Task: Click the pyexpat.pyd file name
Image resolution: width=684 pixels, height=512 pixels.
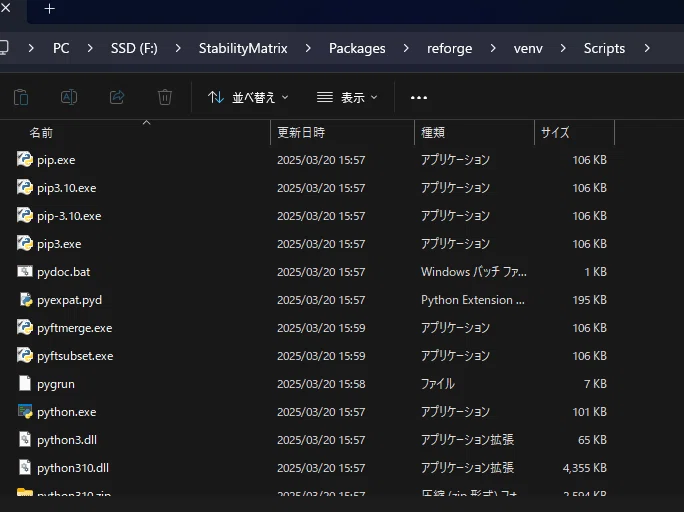Action: click(69, 300)
